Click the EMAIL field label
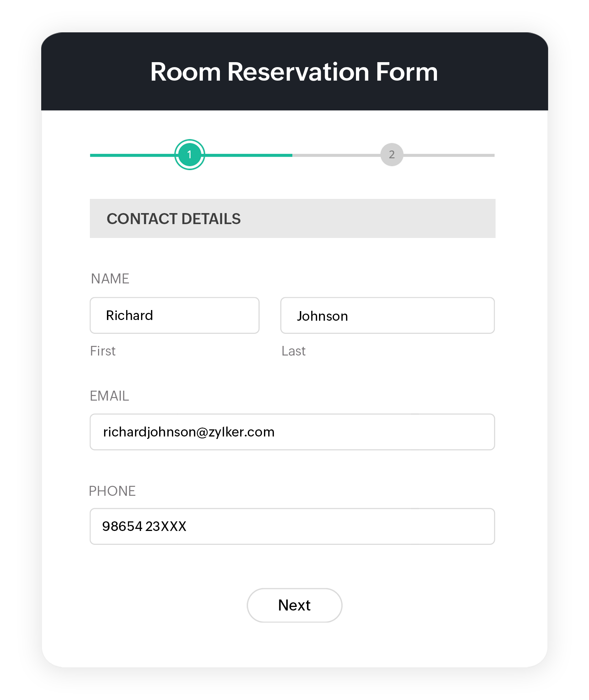Viewport: 589px width, 700px height. (x=109, y=396)
